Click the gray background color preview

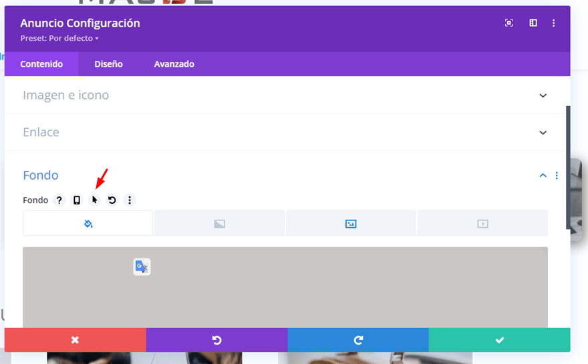pyautogui.click(x=285, y=287)
